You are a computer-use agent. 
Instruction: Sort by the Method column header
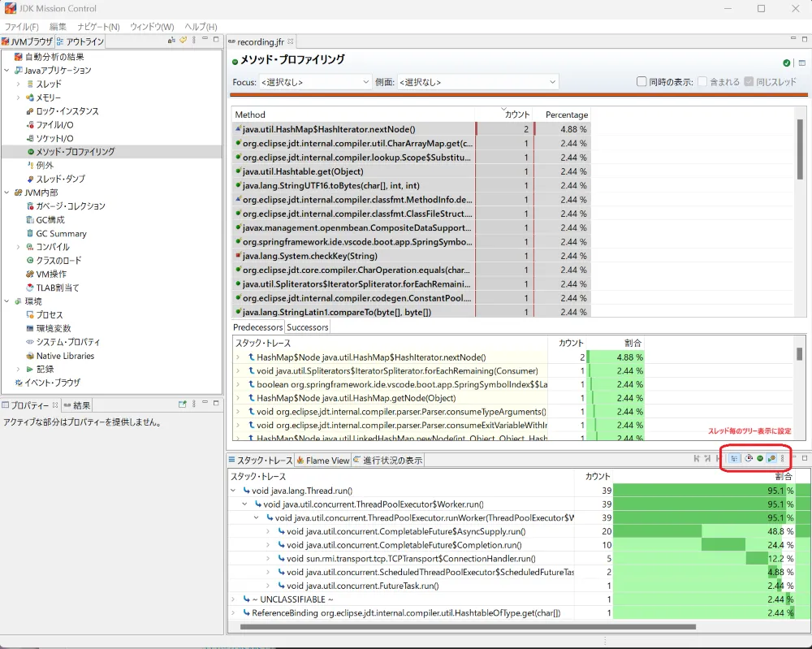point(352,115)
